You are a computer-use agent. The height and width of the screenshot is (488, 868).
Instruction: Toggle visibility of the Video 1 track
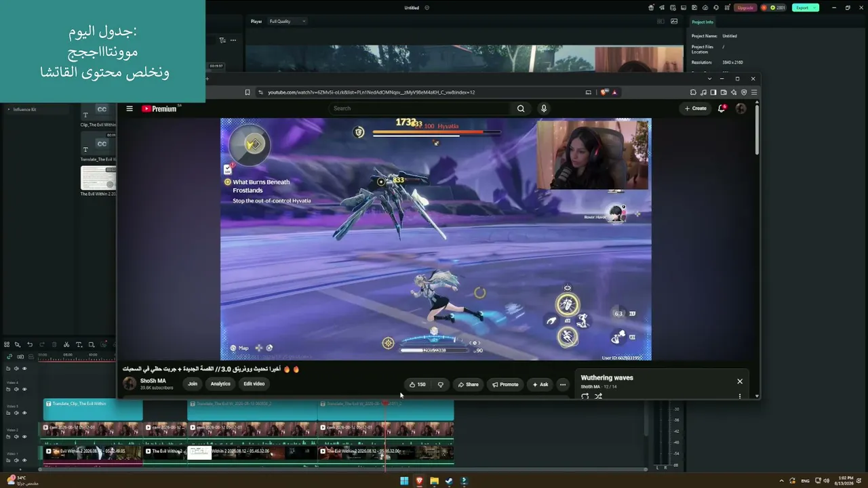(24, 460)
